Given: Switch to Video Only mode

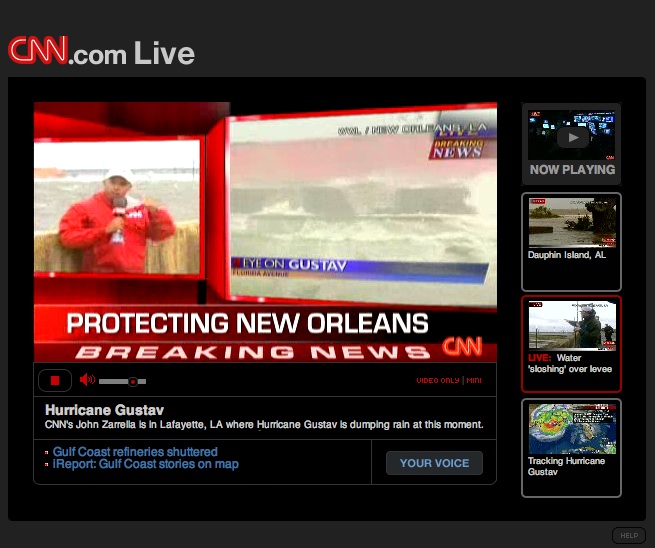Looking at the screenshot, I should coord(438,381).
